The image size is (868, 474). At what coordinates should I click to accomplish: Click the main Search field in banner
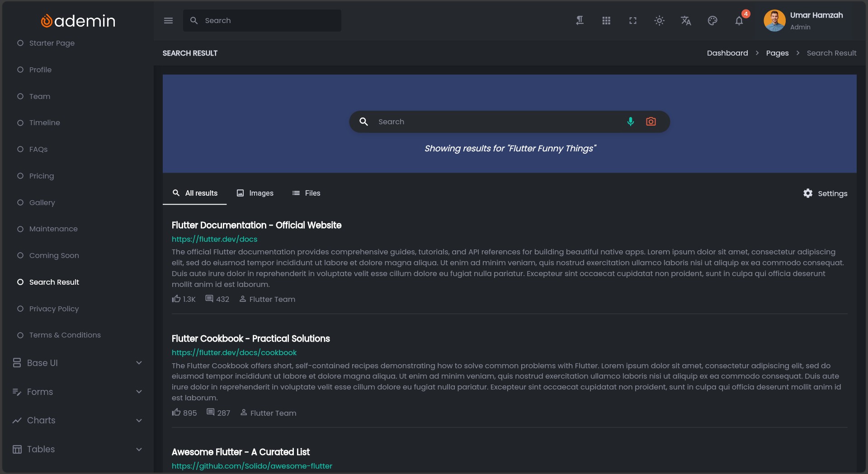pos(497,122)
